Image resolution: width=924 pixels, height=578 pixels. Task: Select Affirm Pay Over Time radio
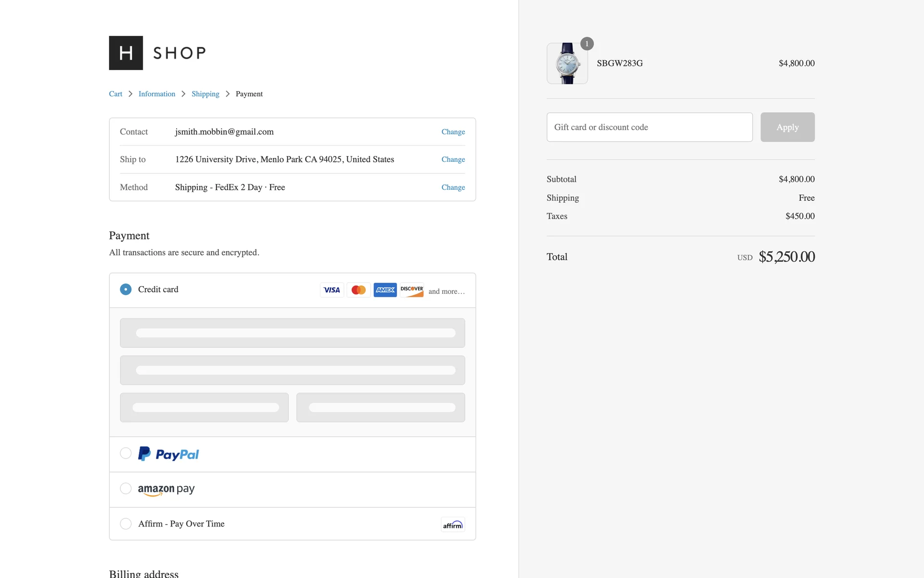coord(126,524)
